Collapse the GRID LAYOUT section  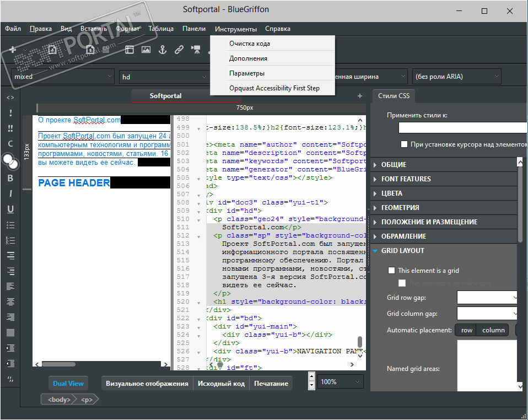tap(444, 251)
